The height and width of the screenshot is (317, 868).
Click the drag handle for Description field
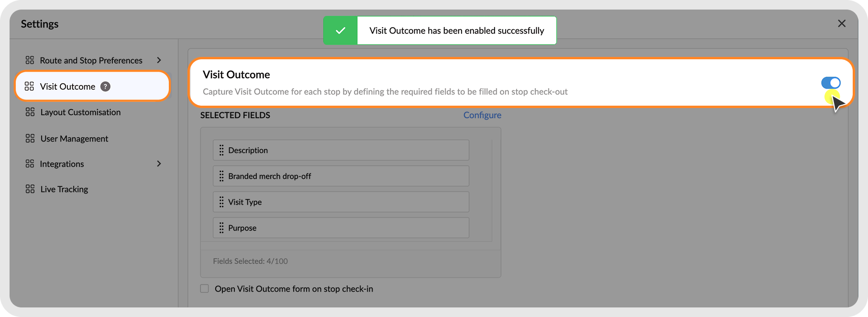(221, 150)
